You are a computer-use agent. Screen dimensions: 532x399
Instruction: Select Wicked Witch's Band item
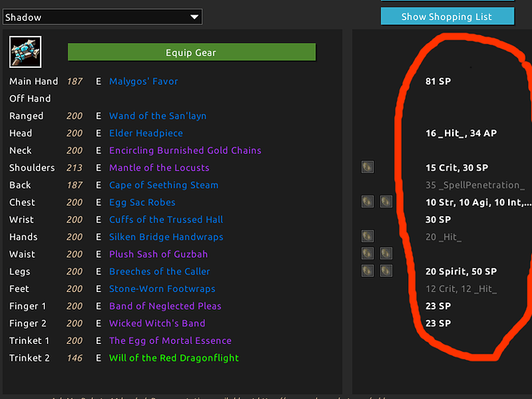click(157, 323)
